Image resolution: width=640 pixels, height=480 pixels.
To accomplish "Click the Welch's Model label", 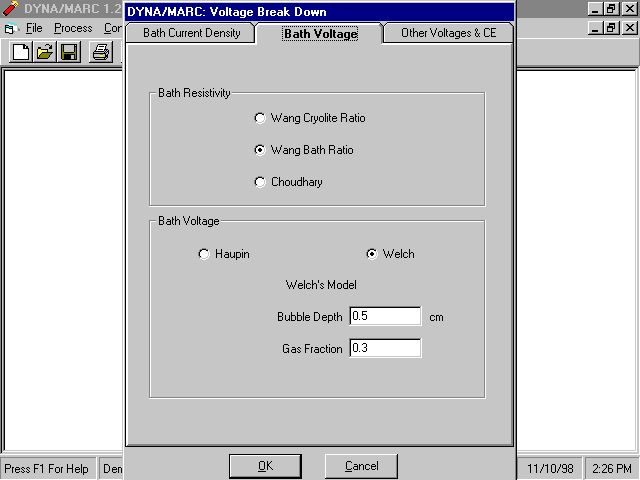I will (x=321, y=284).
